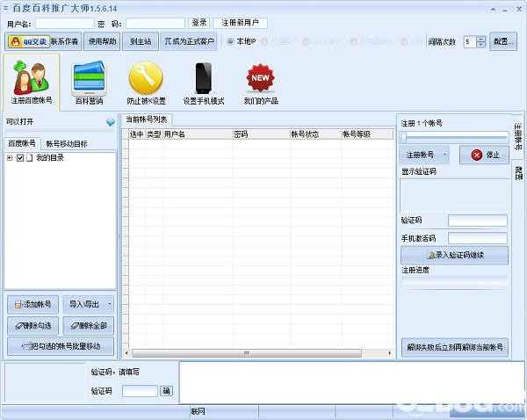Click 成为正式客户 button
Image resolution: width=527 pixels, height=420 pixels.
189,41
